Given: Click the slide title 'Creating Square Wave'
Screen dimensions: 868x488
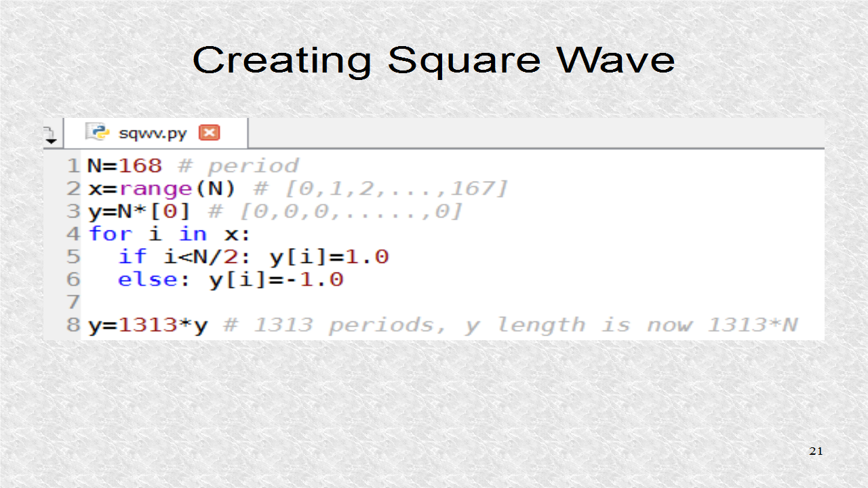Looking at the screenshot, I should pyautogui.click(x=434, y=60).
